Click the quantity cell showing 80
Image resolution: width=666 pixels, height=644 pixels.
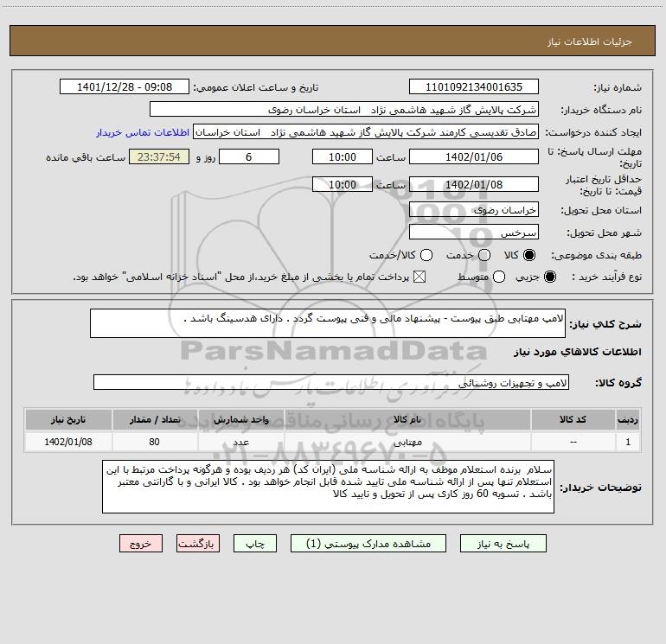[x=155, y=442]
